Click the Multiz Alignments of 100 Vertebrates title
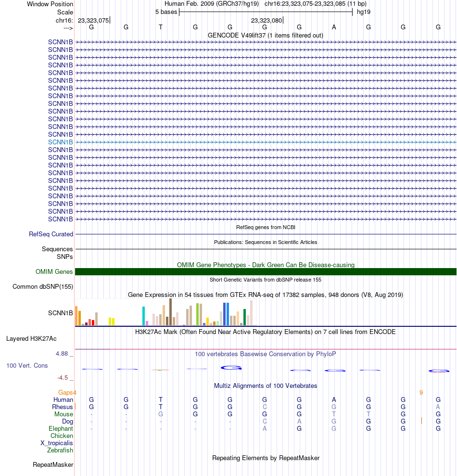Image resolution: width=457 pixels, height=476 pixels. [266, 386]
